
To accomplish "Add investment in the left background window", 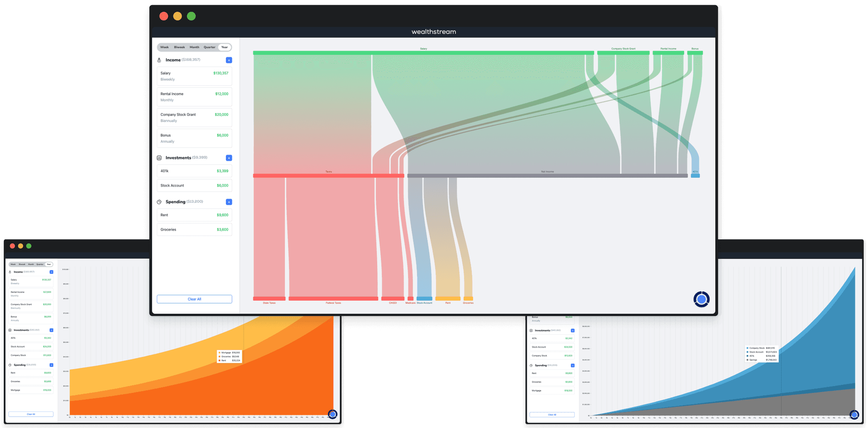I will (51, 330).
